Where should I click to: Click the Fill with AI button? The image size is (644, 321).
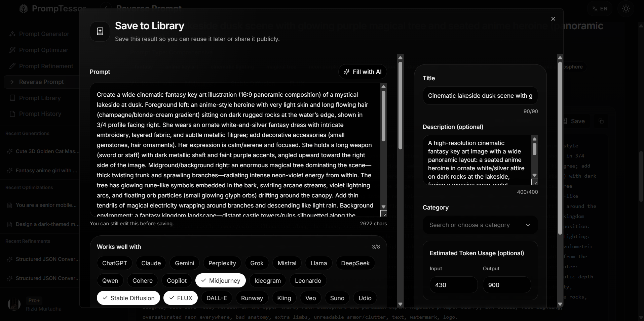click(363, 72)
